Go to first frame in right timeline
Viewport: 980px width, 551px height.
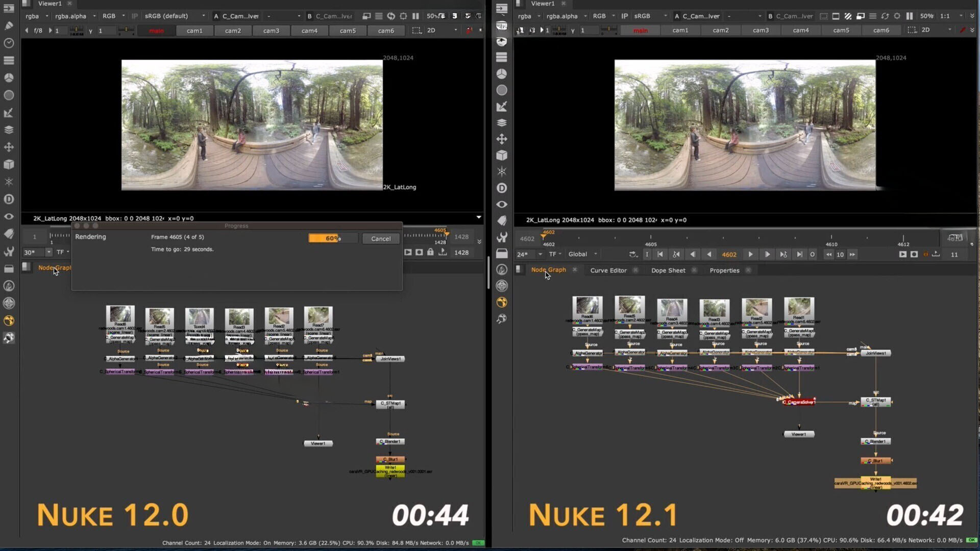click(x=660, y=254)
